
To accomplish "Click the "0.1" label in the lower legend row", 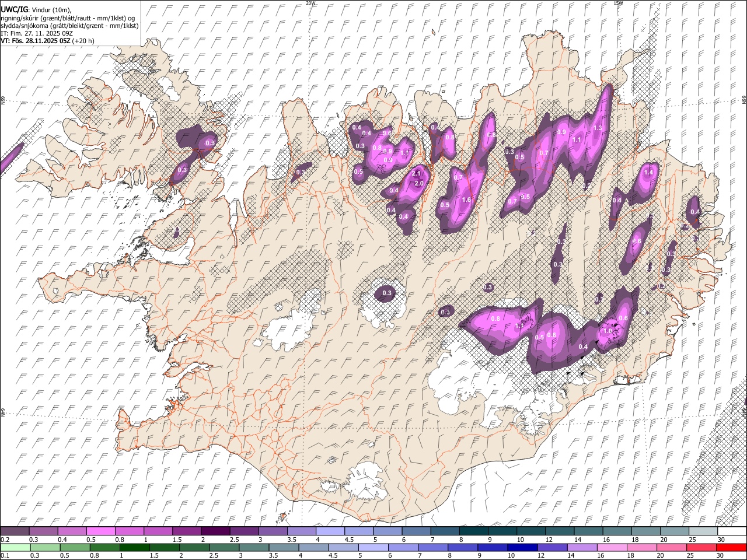I will click(5, 555).
